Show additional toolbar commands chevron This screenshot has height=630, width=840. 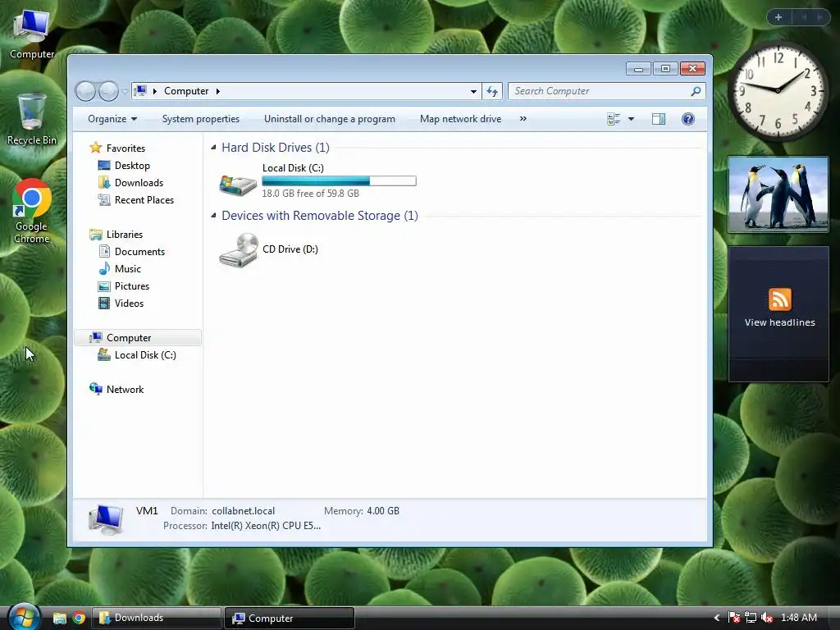523,119
